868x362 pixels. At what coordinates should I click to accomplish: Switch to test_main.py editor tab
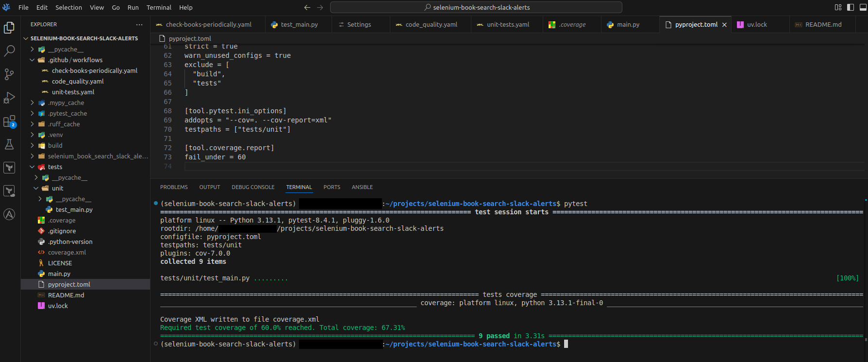(x=299, y=25)
